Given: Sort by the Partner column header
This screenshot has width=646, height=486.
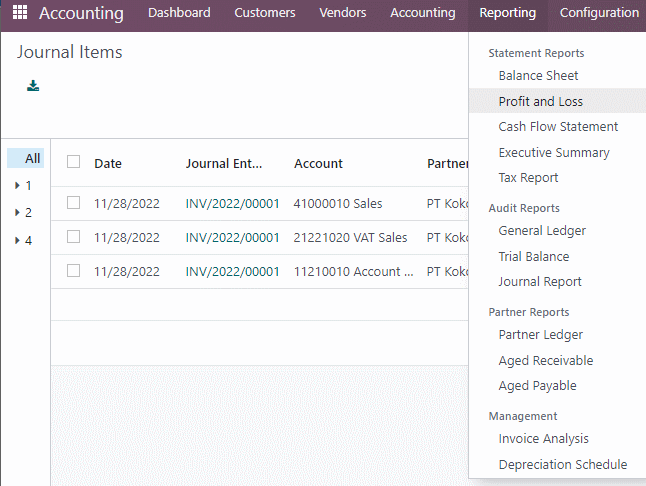Looking at the screenshot, I should 447,164.
